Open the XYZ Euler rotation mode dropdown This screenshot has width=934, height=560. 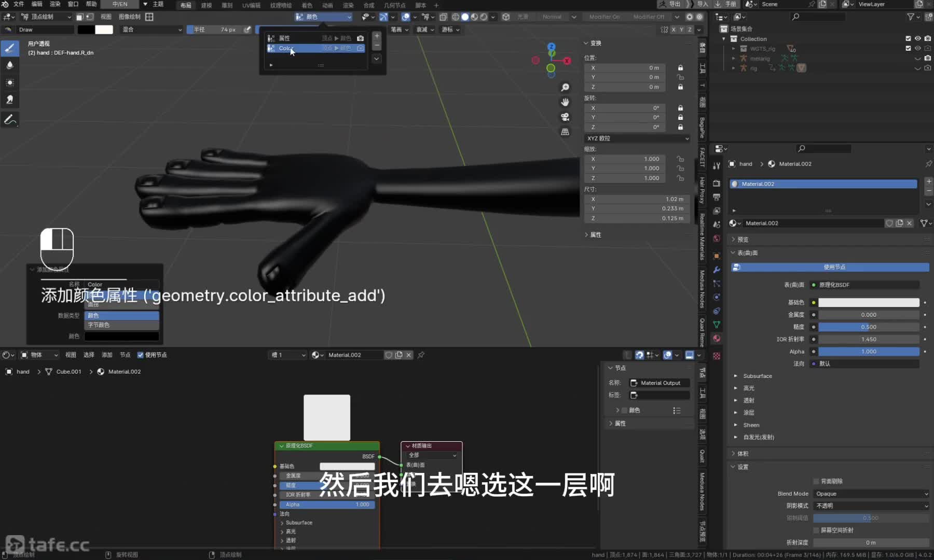(x=638, y=138)
